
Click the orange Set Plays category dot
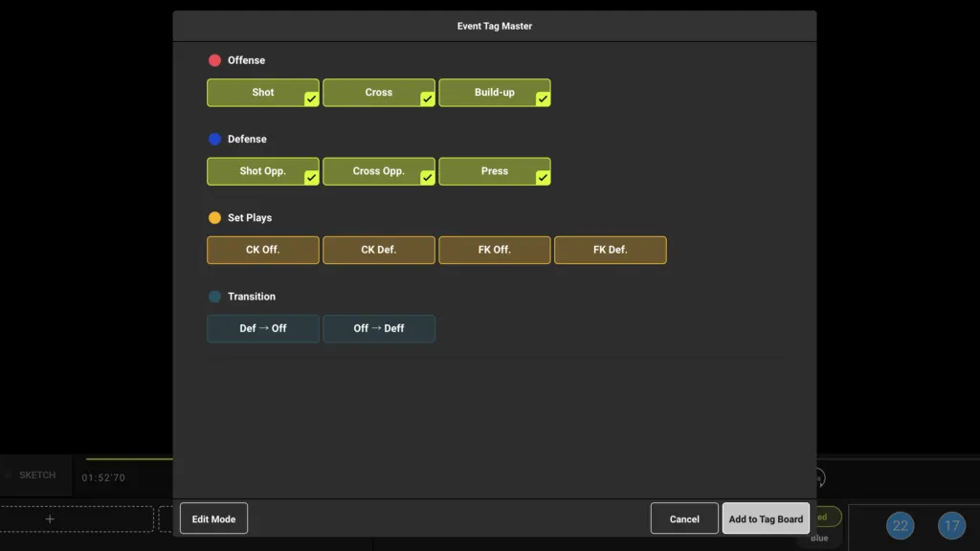(x=214, y=218)
